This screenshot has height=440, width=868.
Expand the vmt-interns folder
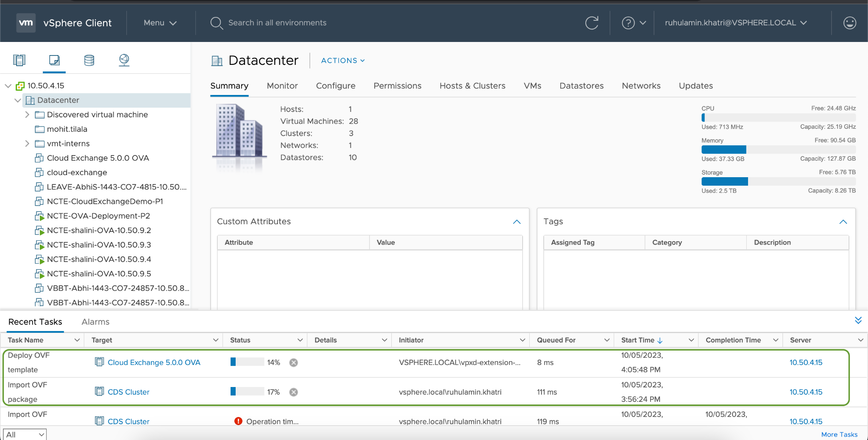point(27,144)
